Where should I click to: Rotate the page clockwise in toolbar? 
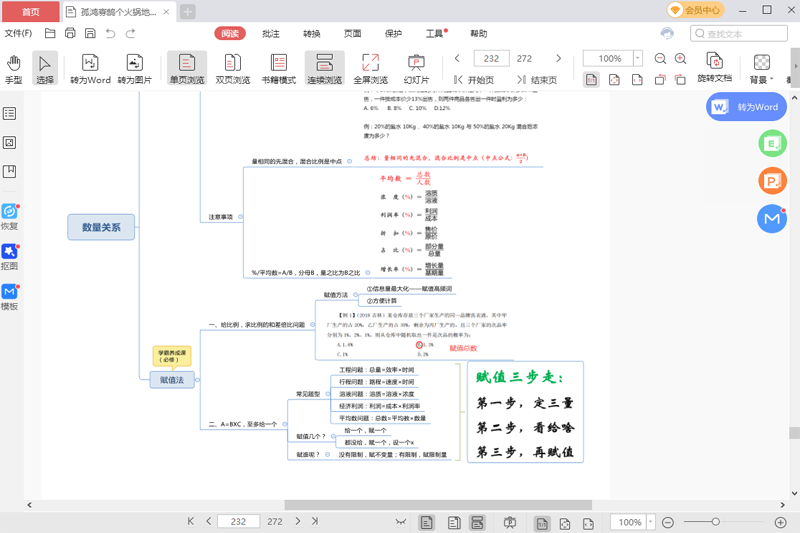(680, 80)
